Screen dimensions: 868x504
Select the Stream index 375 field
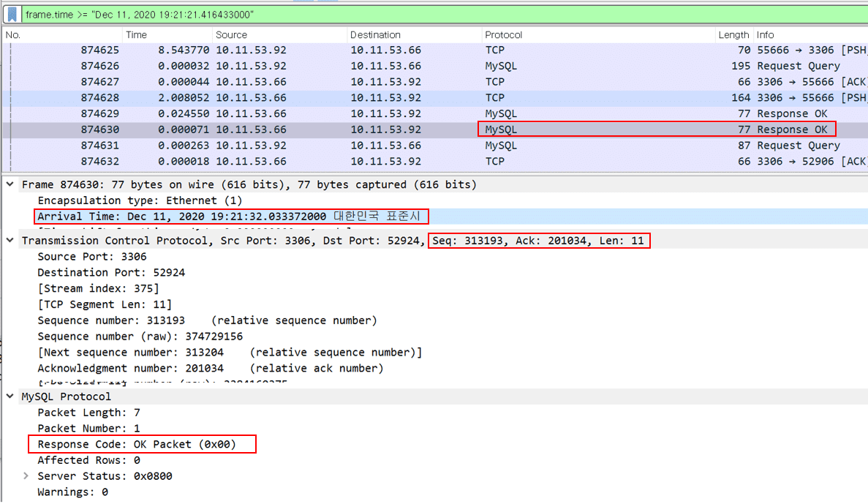[x=98, y=289]
